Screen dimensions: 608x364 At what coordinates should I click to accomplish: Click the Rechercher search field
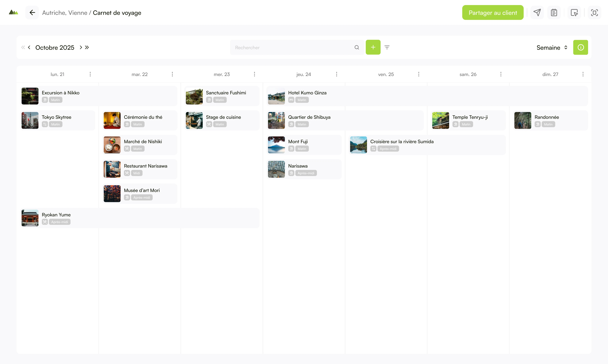297,47
